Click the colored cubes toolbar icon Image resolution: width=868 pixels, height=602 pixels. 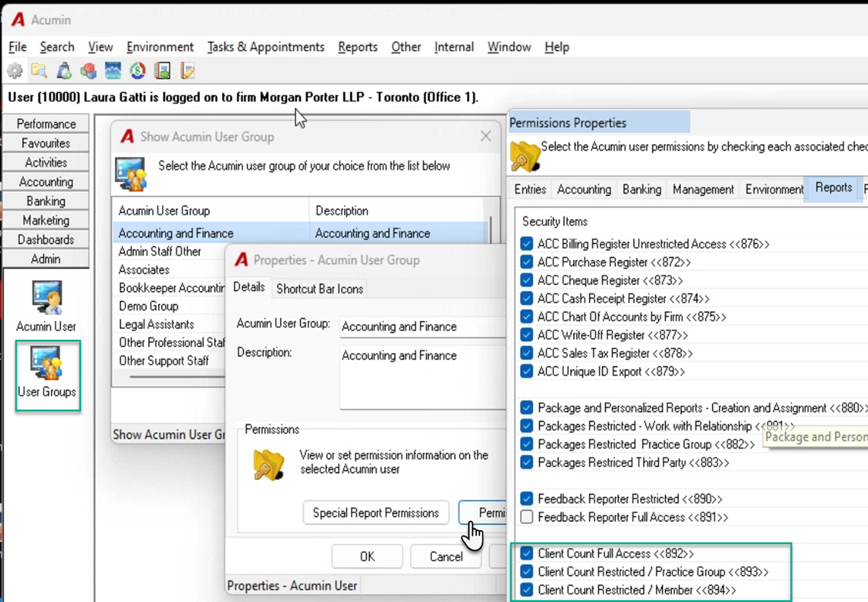(88, 71)
